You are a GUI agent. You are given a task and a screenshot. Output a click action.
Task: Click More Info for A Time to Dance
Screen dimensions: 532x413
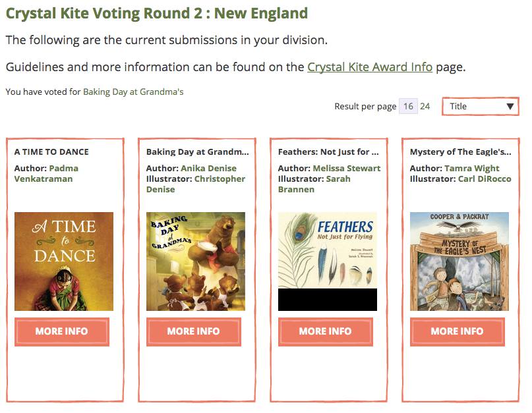(x=62, y=331)
